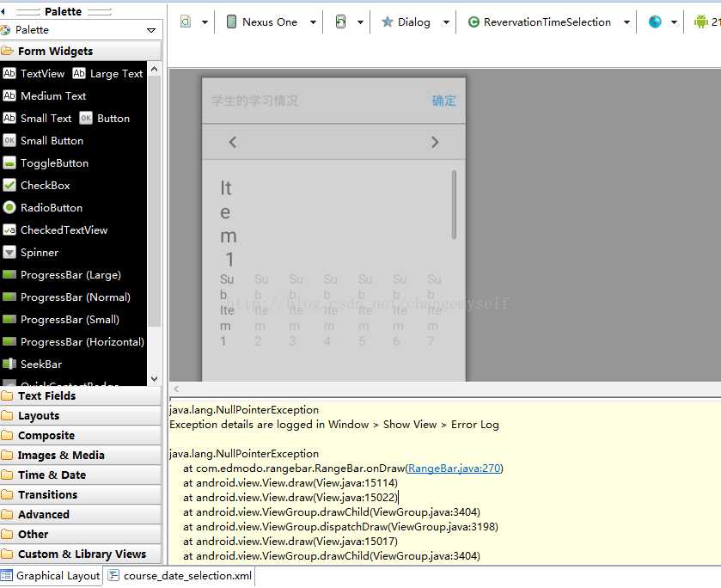Pick the Button widget in palette
The width and height of the screenshot is (721, 588).
pos(105,119)
